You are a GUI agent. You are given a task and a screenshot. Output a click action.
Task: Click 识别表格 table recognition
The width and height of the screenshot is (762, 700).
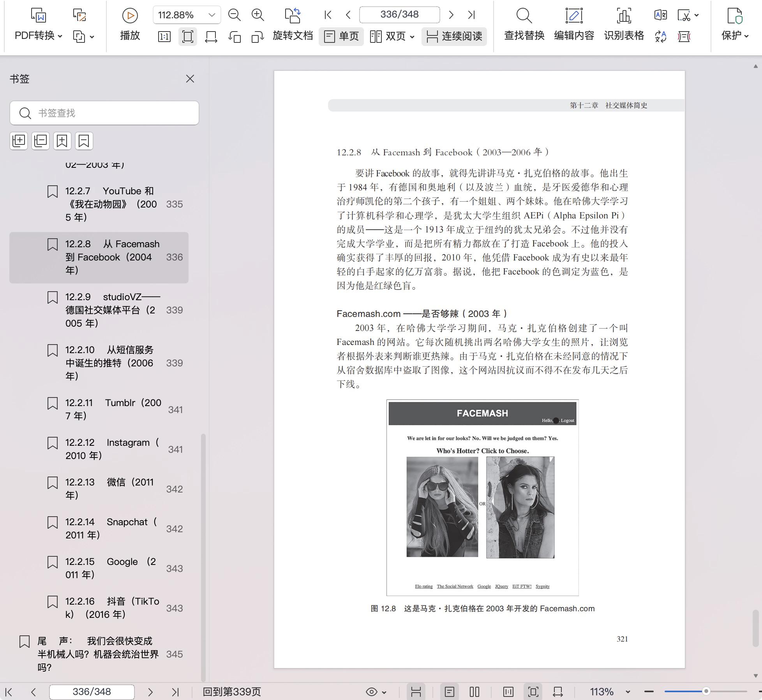click(x=624, y=24)
